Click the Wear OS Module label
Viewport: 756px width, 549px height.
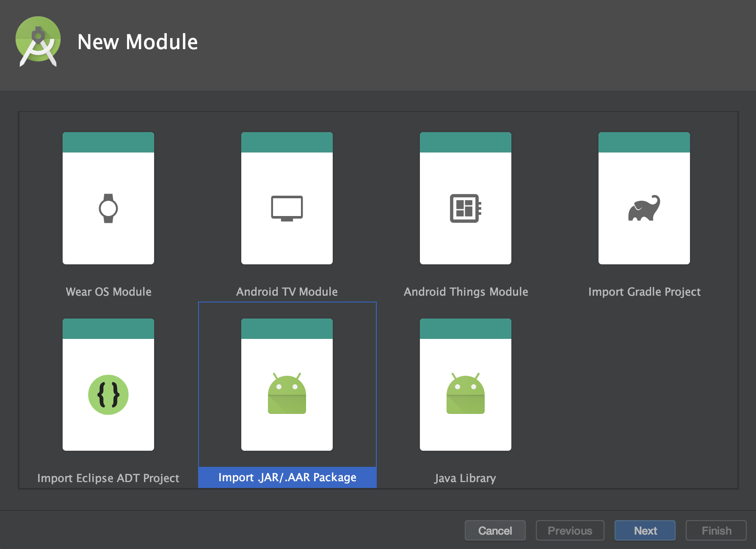point(108,291)
